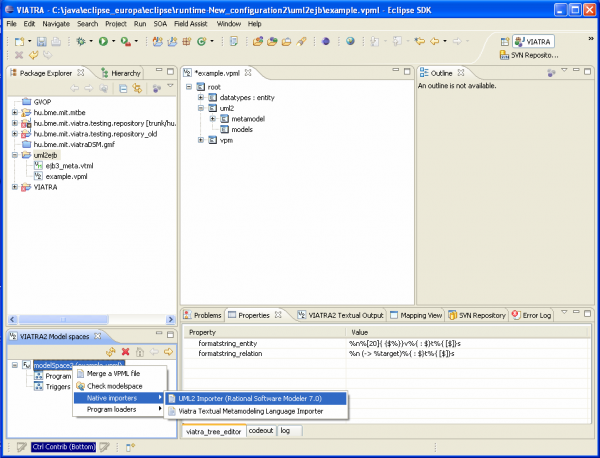The width and height of the screenshot is (600, 458).
Task: Toggle Link with Editor in Package Explorer
Action: click(x=137, y=89)
